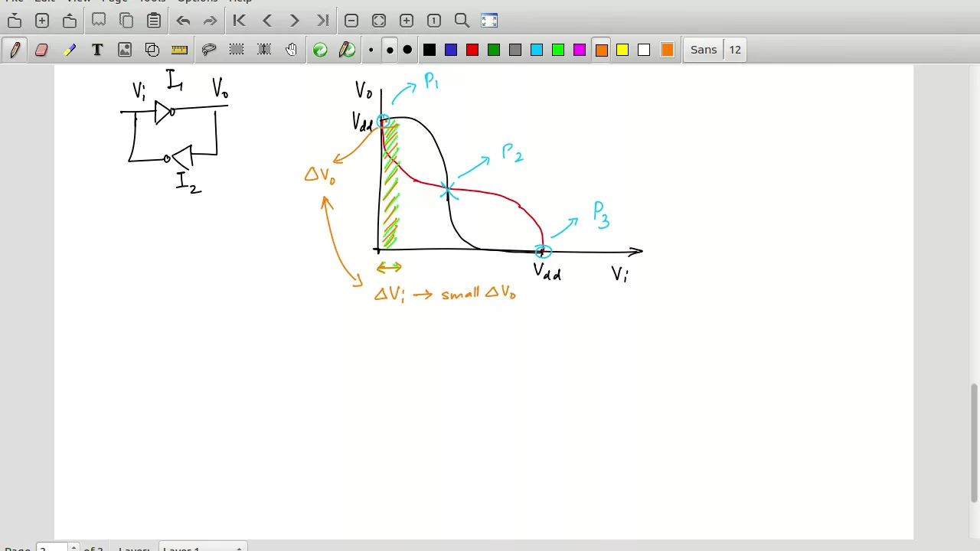Click the Default Pen icon

(x=348, y=50)
